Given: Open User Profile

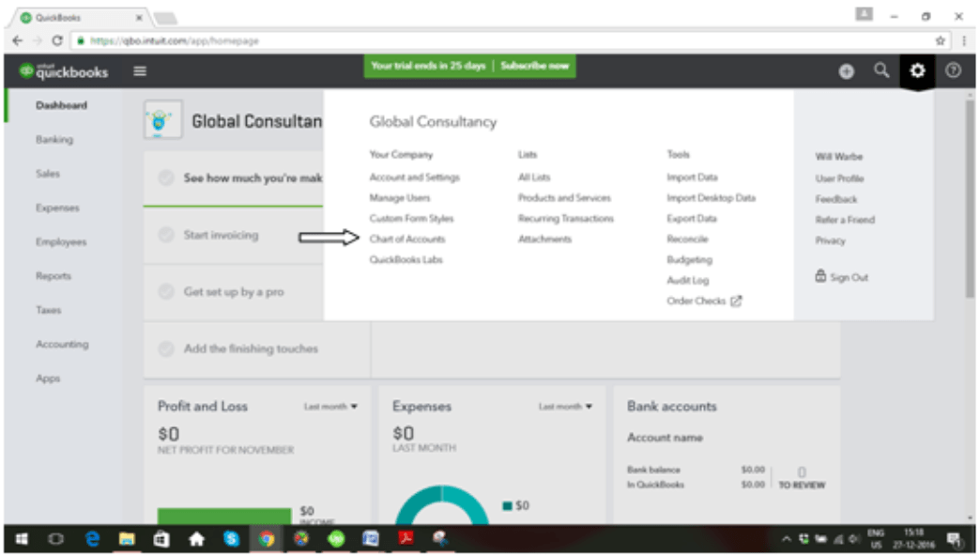Looking at the screenshot, I should point(839,178).
